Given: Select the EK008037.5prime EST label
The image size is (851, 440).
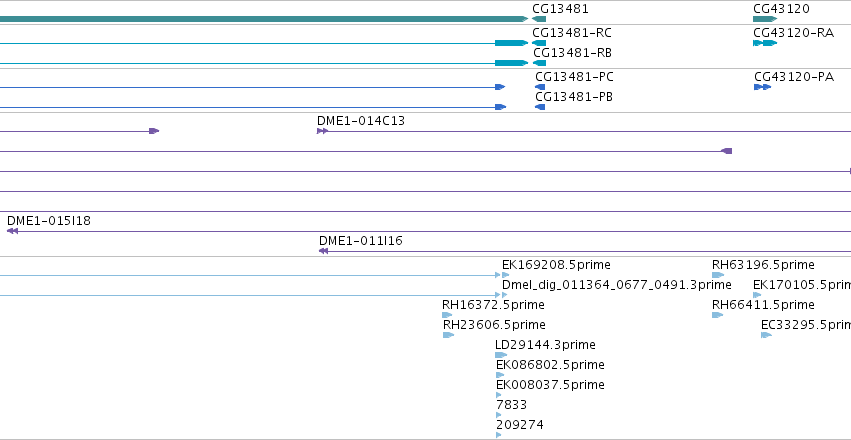Looking at the screenshot, I should 550,385.
